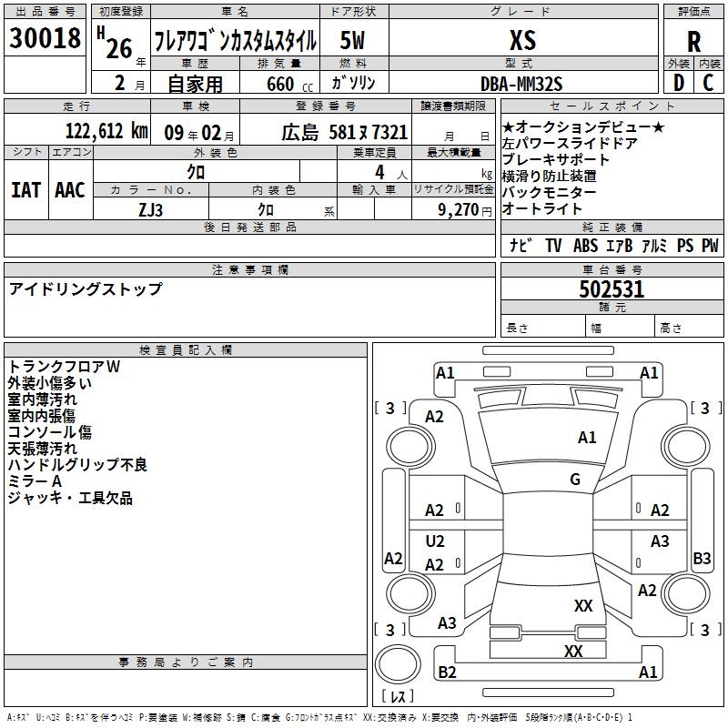This screenshot has height=728, width=728.
Task: Click the トランクフロアW inspector remark
Action: [64, 367]
